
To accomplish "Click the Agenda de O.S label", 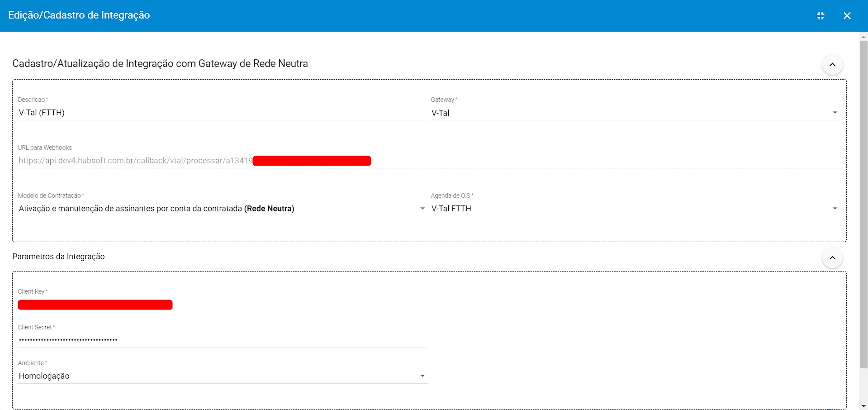I will point(452,195).
